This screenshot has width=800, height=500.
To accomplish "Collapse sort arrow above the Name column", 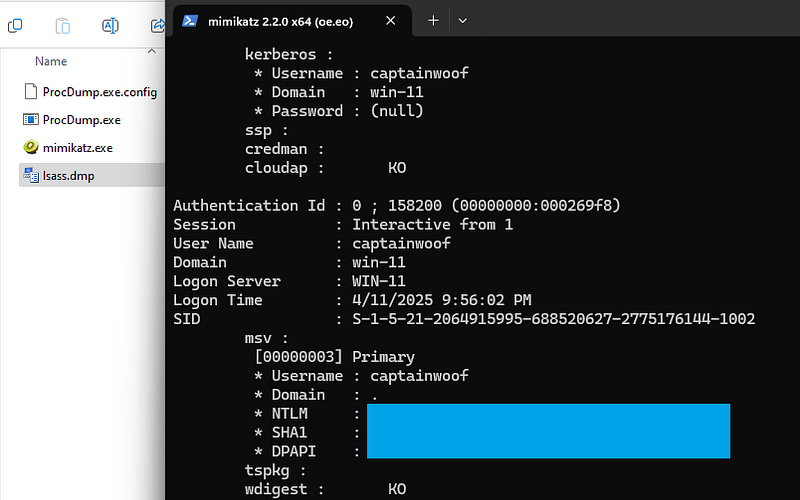I will (x=153, y=50).
